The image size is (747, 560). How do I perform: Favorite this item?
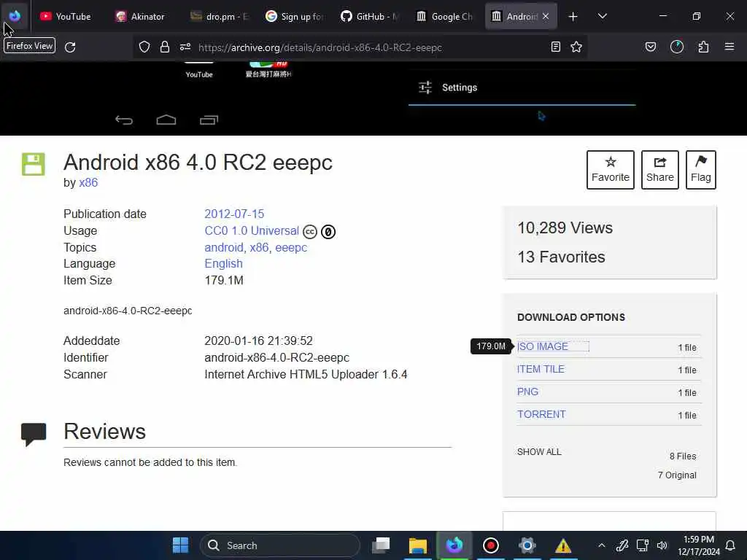[611, 170]
